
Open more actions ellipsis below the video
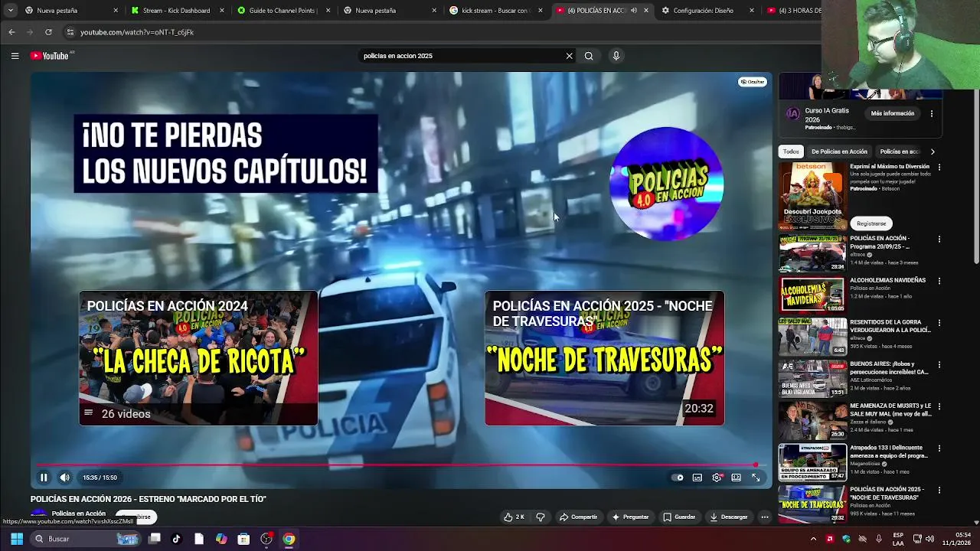click(764, 517)
